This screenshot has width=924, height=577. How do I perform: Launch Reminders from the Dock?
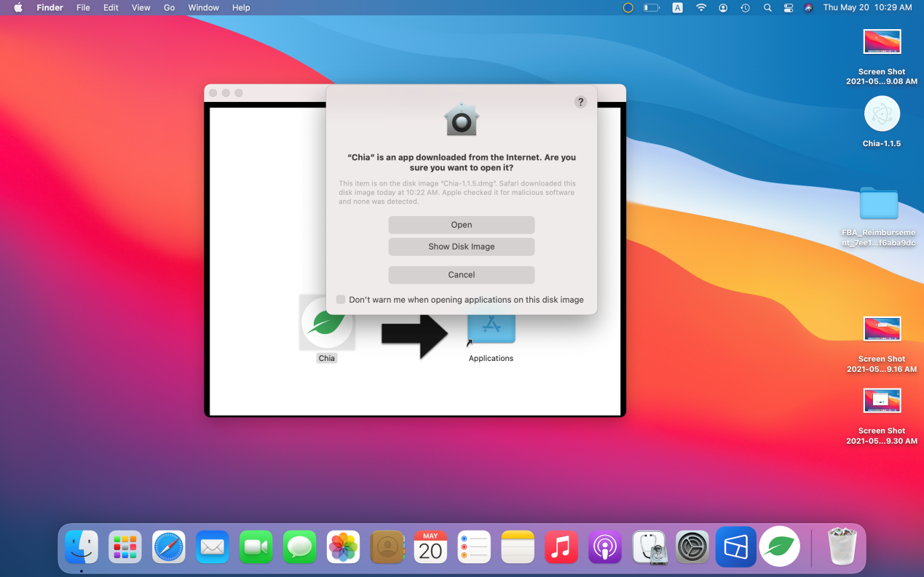[474, 547]
